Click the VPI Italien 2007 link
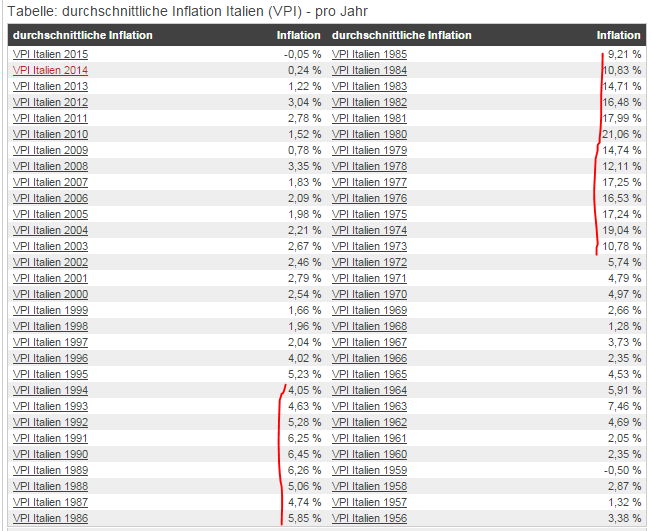 tap(50, 182)
